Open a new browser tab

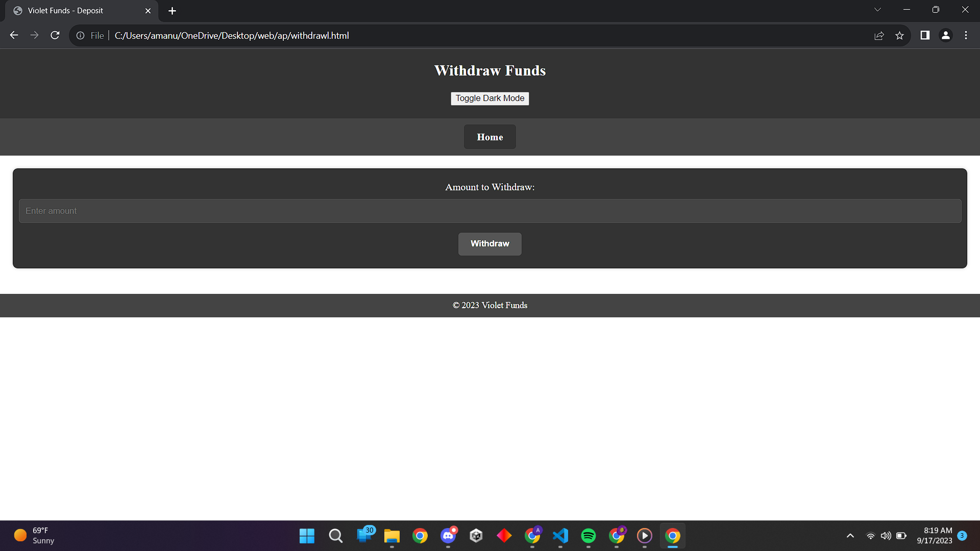pos(172,11)
